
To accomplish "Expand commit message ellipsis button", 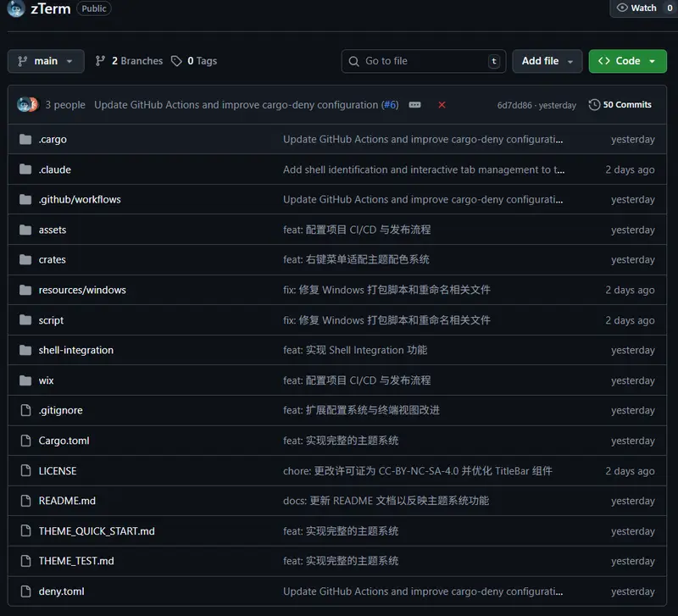I will (x=414, y=105).
